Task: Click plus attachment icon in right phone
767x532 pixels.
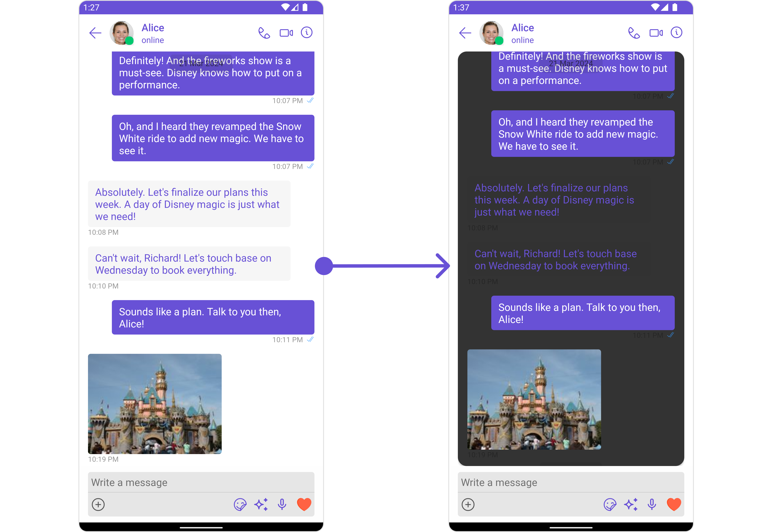Action: (x=468, y=504)
